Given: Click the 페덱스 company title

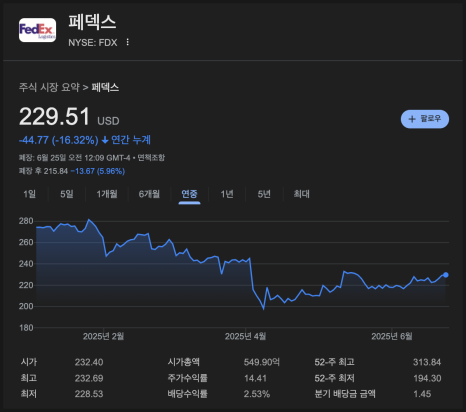Looking at the screenshot, I should [92, 22].
